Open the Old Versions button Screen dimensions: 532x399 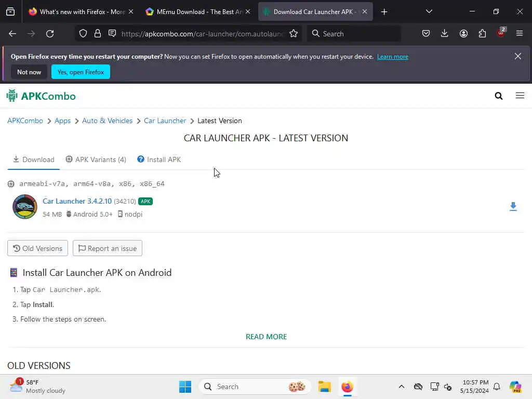37,248
